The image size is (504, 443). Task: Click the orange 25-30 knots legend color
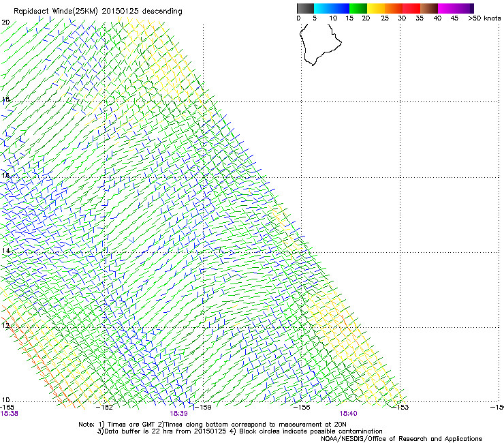pos(394,8)
